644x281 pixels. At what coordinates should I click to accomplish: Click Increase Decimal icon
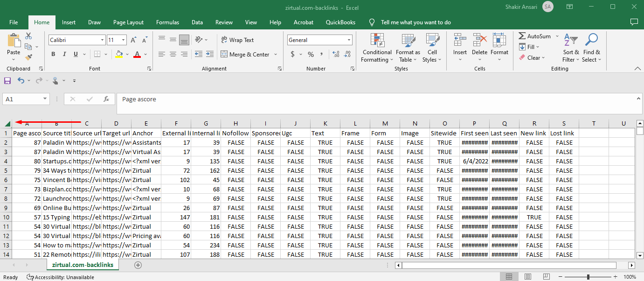tap(335, 54)
